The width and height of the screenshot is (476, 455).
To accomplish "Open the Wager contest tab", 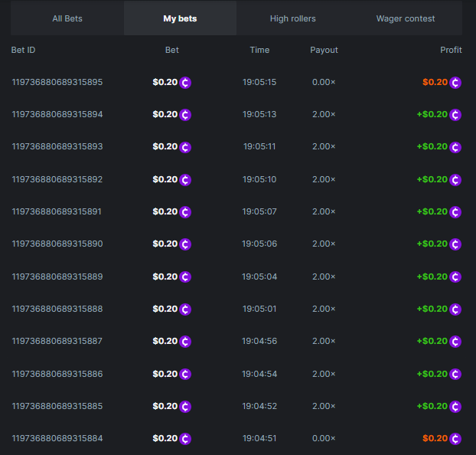I will 406,18.
